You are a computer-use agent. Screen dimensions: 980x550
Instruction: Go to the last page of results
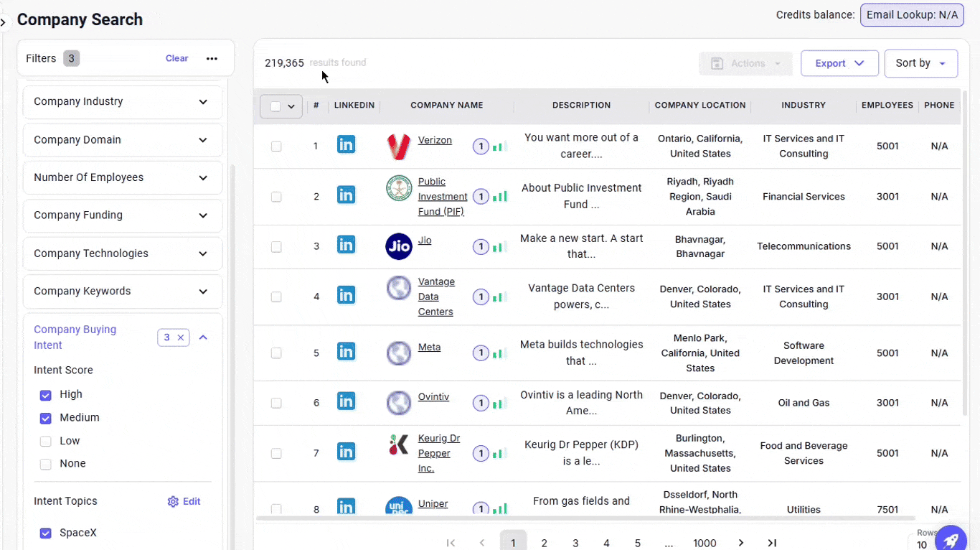772,543
